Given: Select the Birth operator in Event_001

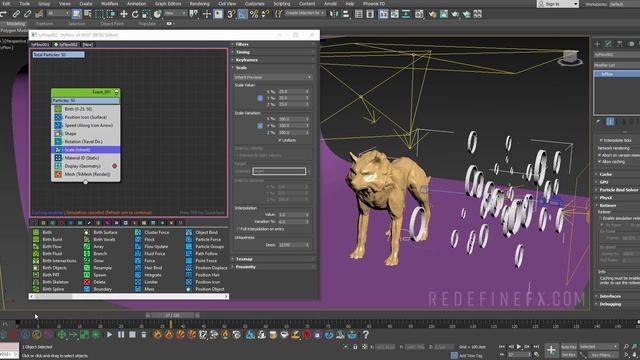Looking at the screenshot, I should (86, 109).
